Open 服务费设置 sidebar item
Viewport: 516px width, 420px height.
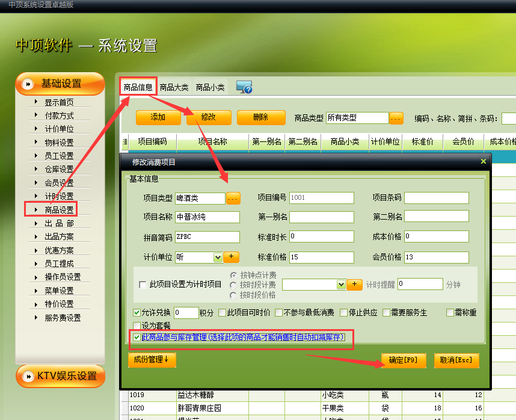point(63,318)
